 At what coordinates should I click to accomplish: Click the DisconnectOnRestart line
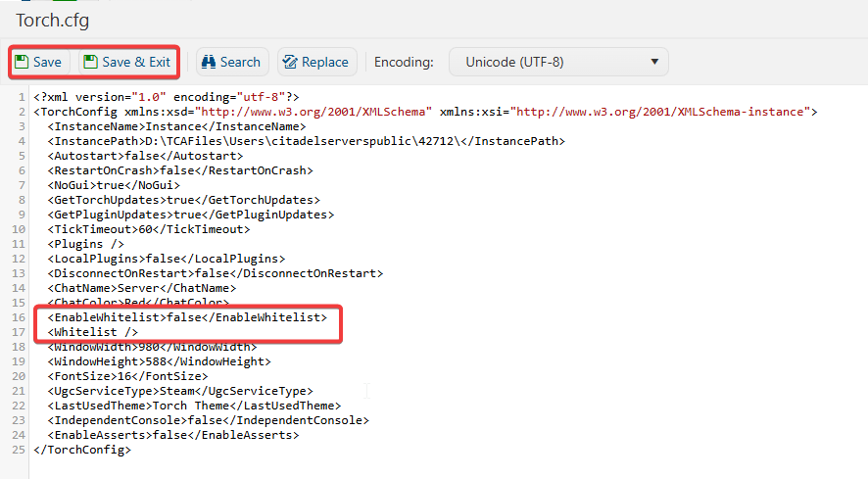click(216, 273)
